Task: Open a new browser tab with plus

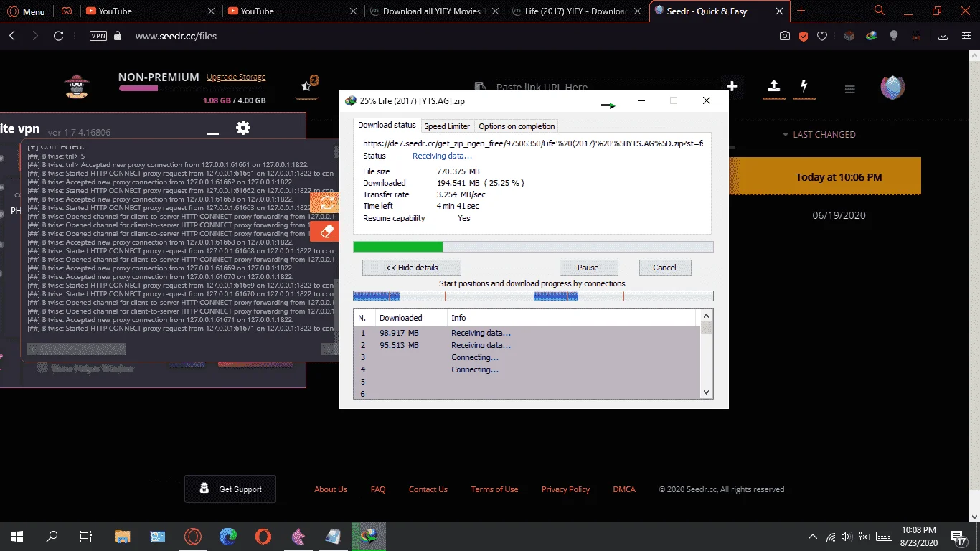Action: (801, 11)
